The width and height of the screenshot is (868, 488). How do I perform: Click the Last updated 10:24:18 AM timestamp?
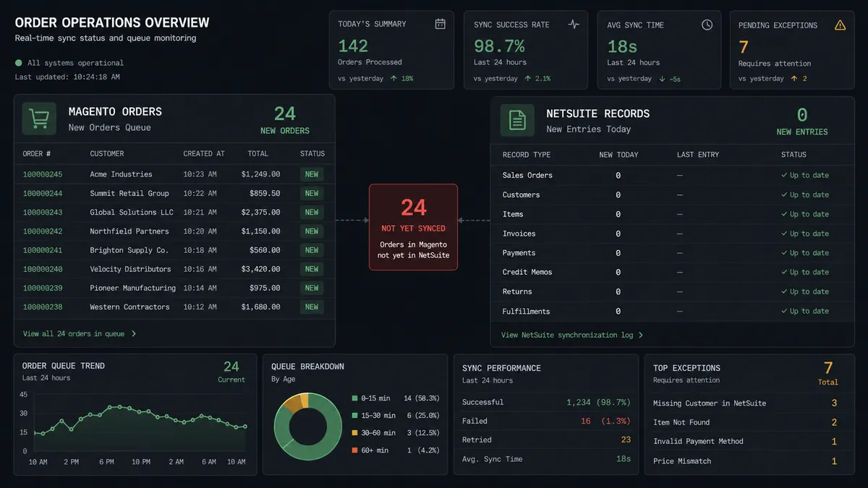click(67, 77)
